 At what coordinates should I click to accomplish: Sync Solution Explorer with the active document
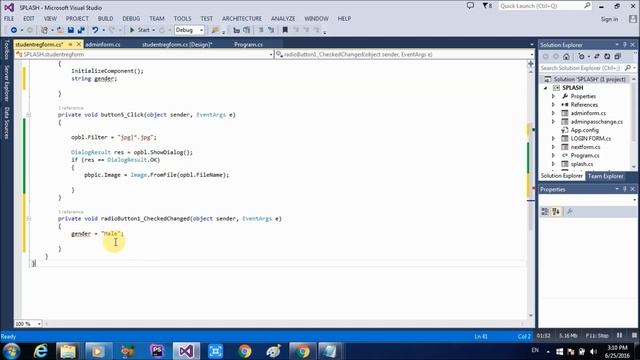pyautogui.click(x=597, y=56)
